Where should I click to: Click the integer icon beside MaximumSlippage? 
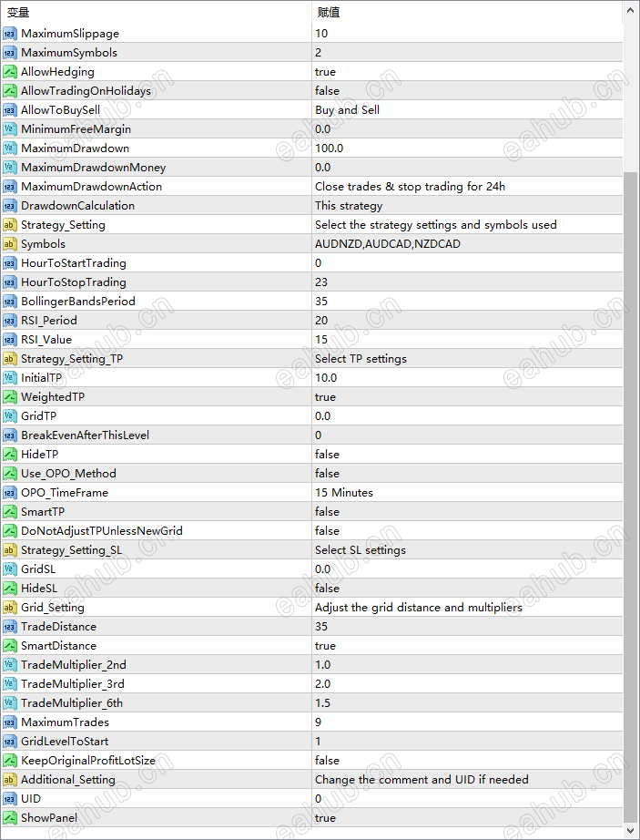point(10,34)
